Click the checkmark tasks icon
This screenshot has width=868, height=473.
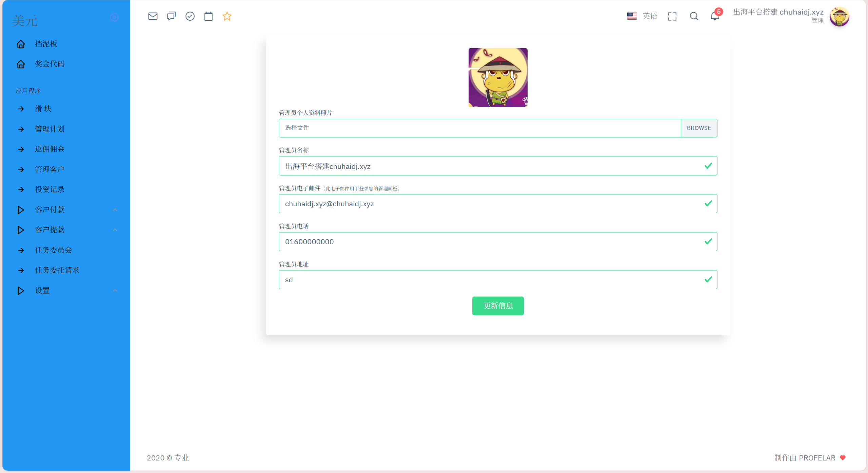pyautogui.click(x=190, y=16)
